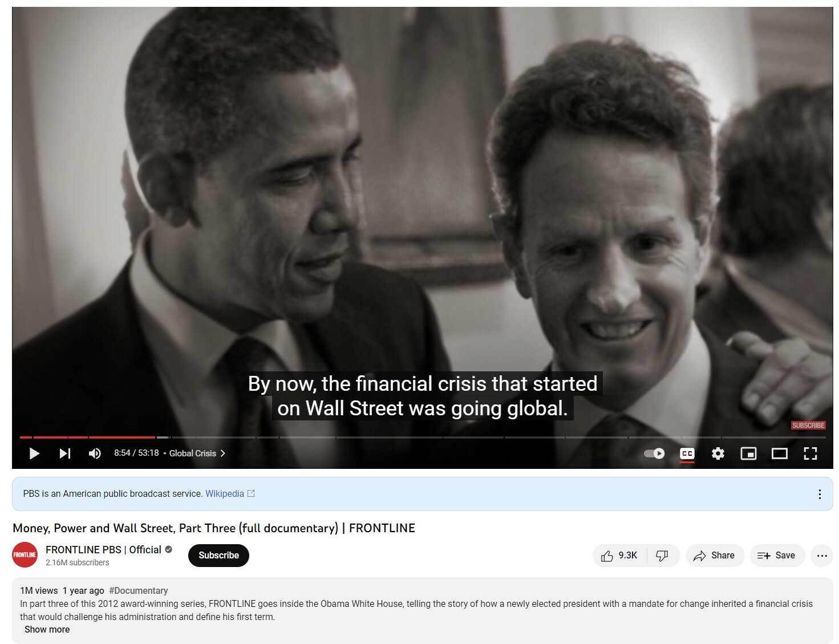Subscribe to FRONTLINE PBS channel
This screenshot has height=644, width=839.
point(218,556)
